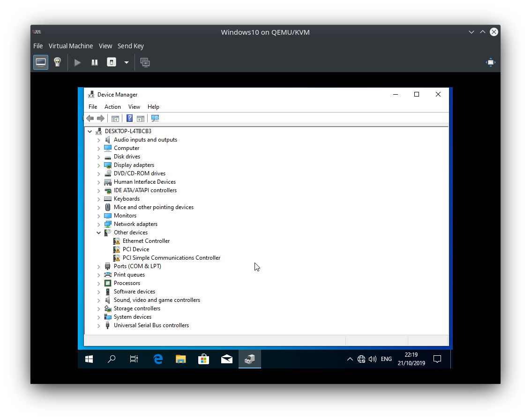Viewport: 531px width, 420px height.
Task: Click the mouse icon beside Mice and other pointing devices
Action: coord(108,207)
